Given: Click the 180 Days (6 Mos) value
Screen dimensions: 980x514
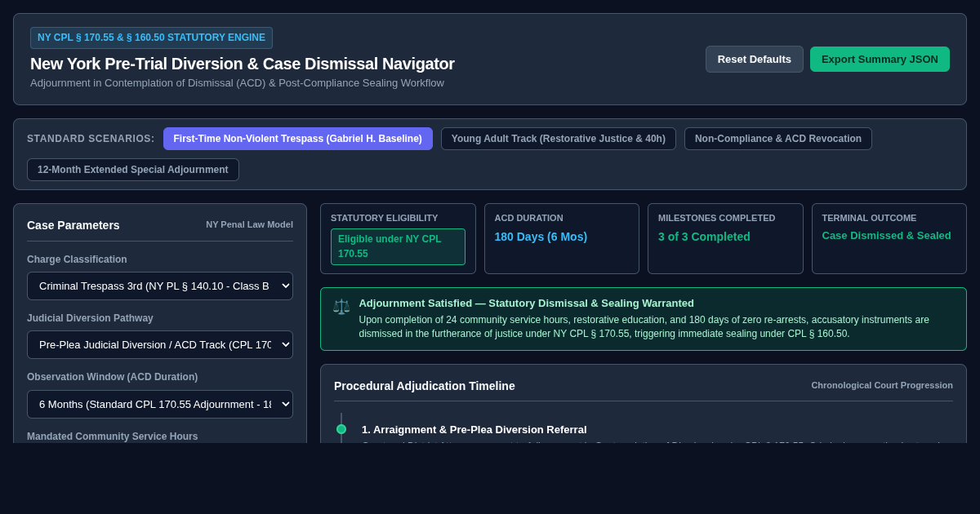Looking at the screenshot, I should coord(541,237).
